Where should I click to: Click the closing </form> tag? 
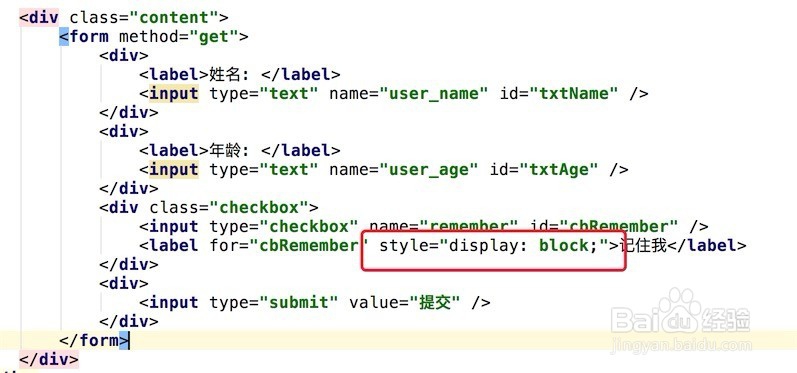95,340
